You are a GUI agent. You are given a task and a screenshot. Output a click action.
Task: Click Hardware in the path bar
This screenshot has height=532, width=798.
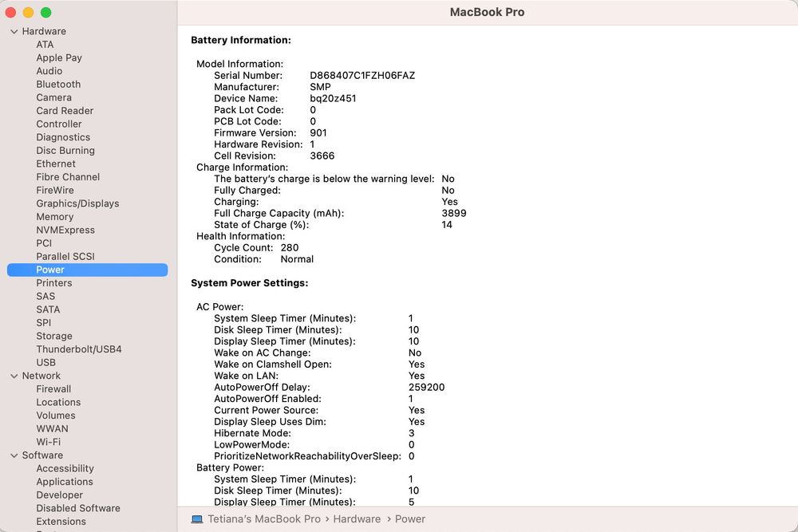[x=357, y=519]
